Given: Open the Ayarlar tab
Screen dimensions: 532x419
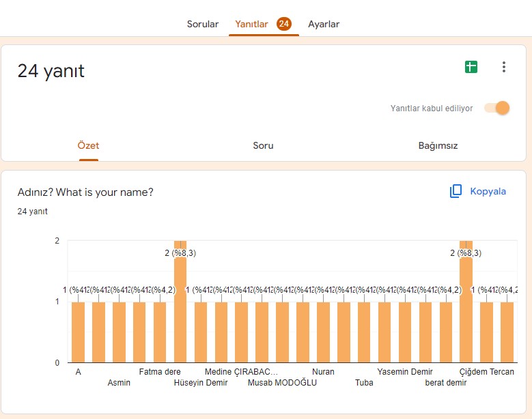Looking at the screenshot, I should pyautogui.click(x=324, y=24).
